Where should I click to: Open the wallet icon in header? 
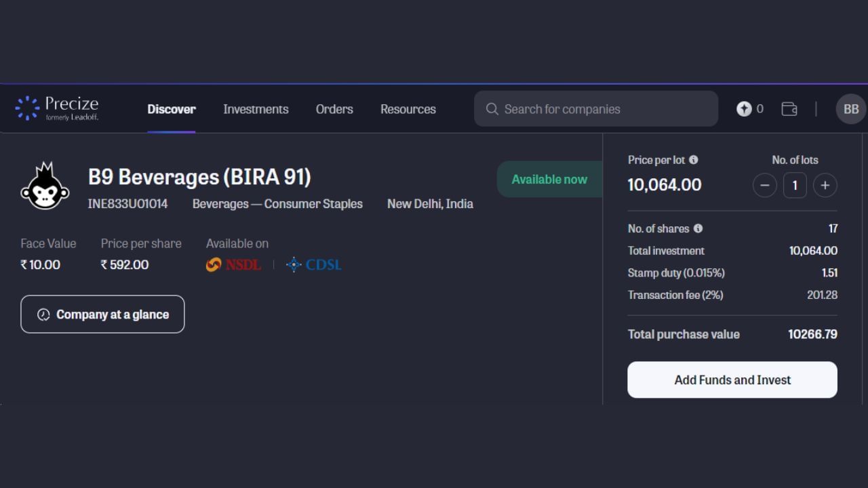tap(789, 109)
